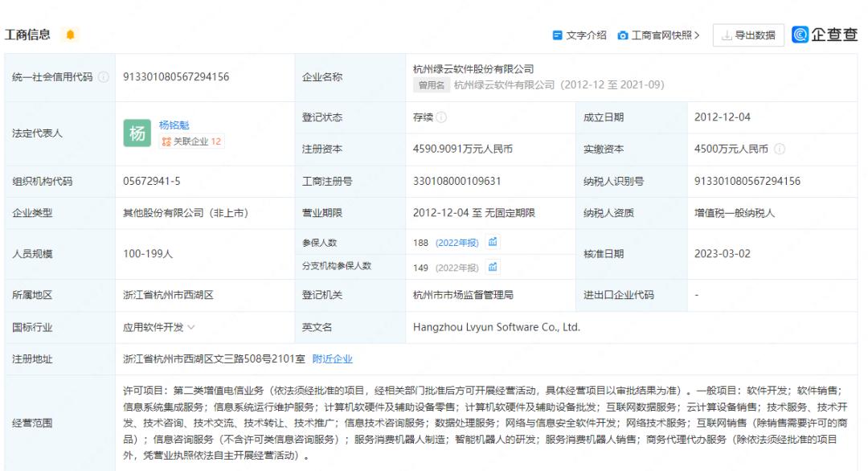
Task: Click the 曾用名 former name tag
Action: 432,85
